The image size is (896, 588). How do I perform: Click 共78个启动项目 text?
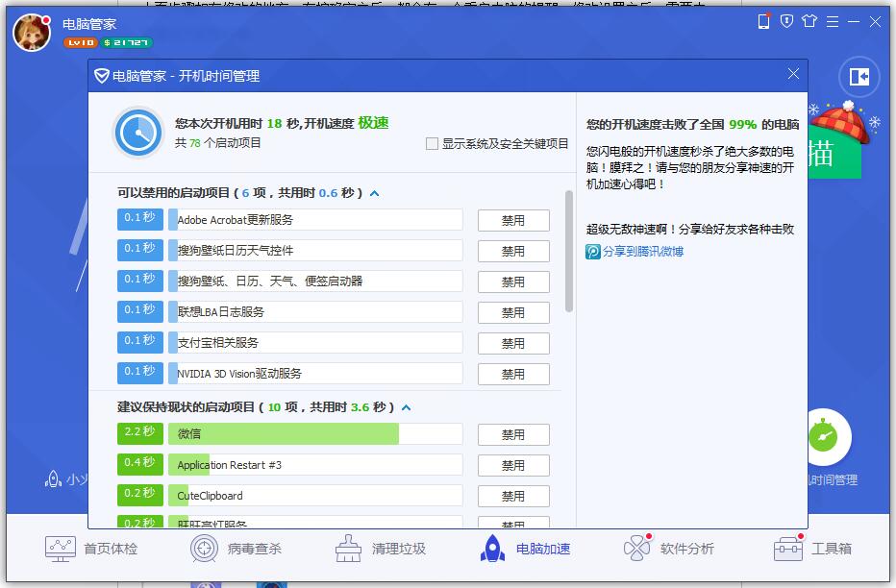217,143
